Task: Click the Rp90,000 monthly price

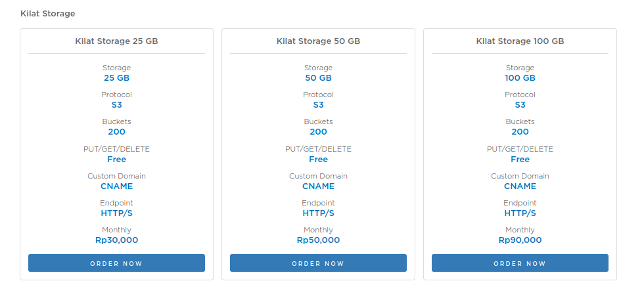Action: click(x=520, y=240)
